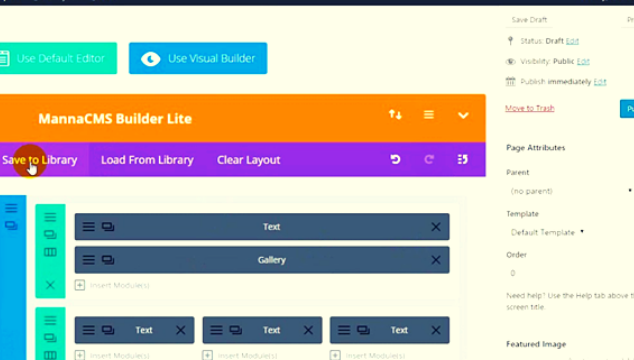The width and height of the screenshot is (634, 360).
Task: Open the builder settings hamburger icon
Action: 429,115
